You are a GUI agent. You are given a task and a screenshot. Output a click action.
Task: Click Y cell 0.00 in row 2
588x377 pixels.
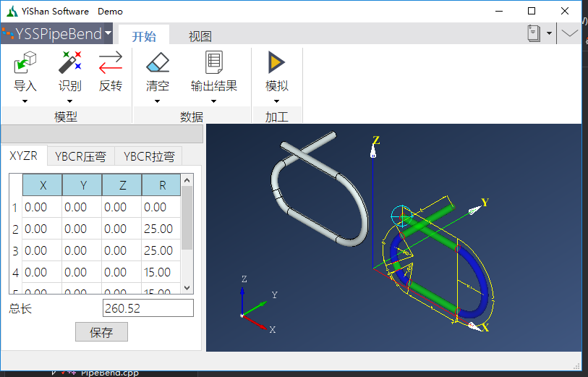pyautogui.click(x=82, y=229)
